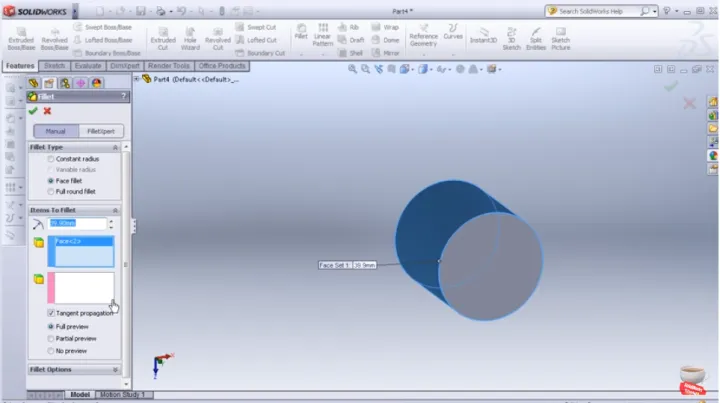Select the Constant radius option
Viewport: 720px width, 403px height.
pos(51,159)
